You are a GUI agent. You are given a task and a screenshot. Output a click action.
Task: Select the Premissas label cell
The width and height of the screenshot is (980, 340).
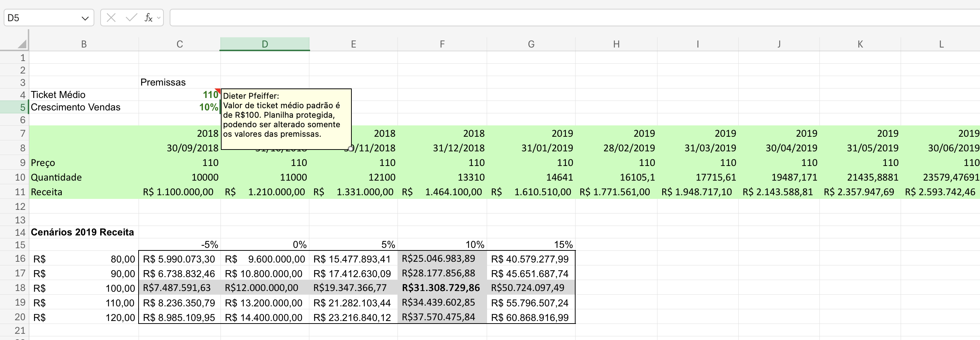point(180,82)
